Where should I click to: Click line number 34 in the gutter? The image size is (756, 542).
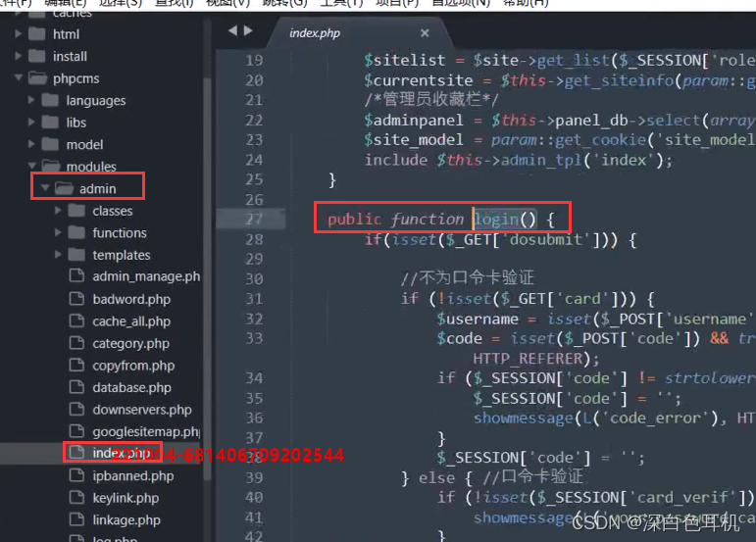254,378
